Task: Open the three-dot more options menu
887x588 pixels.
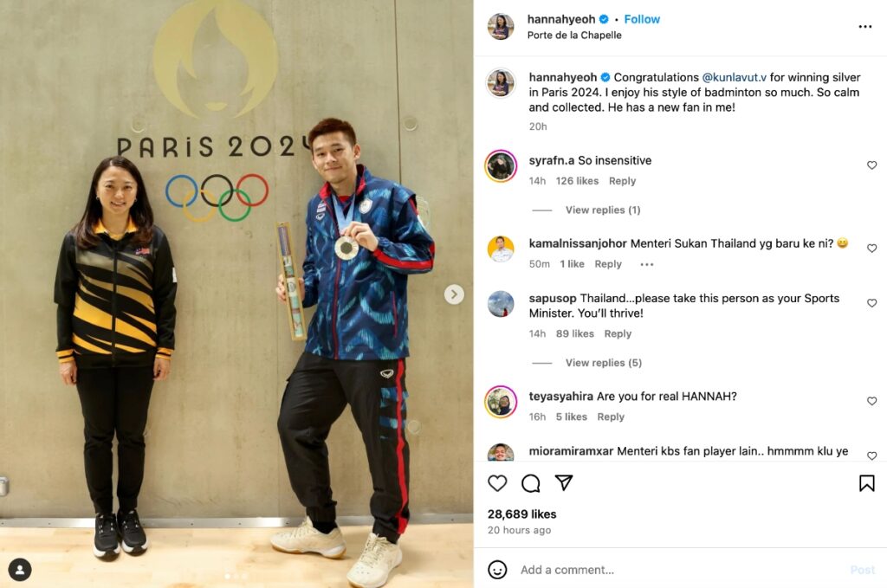Action: (865, 27)
